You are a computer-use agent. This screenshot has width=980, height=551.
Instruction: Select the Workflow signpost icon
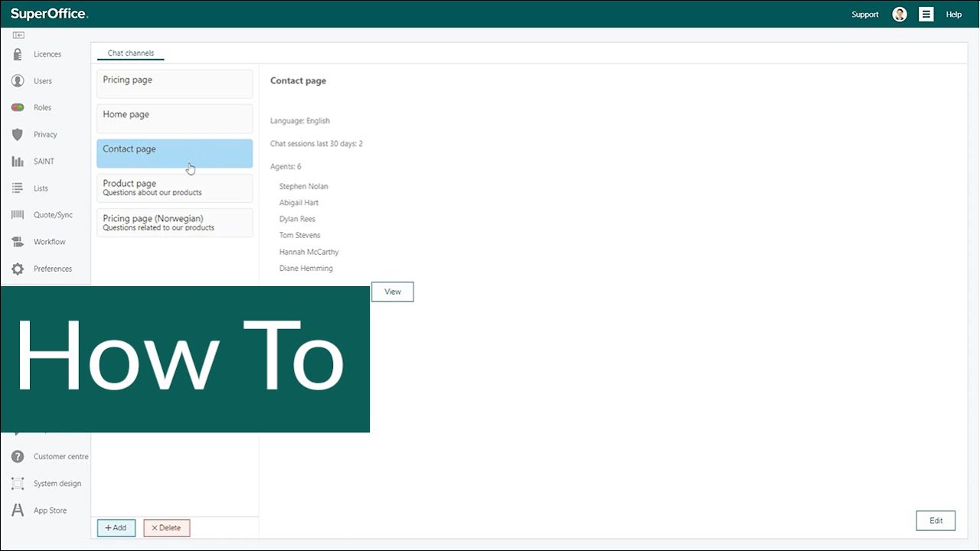point(18,242)
